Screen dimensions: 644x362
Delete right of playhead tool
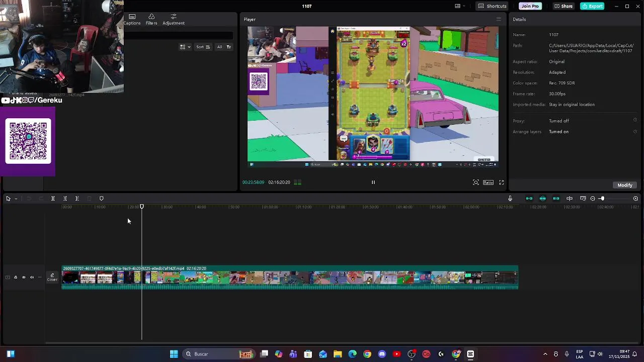click(77, 199)
